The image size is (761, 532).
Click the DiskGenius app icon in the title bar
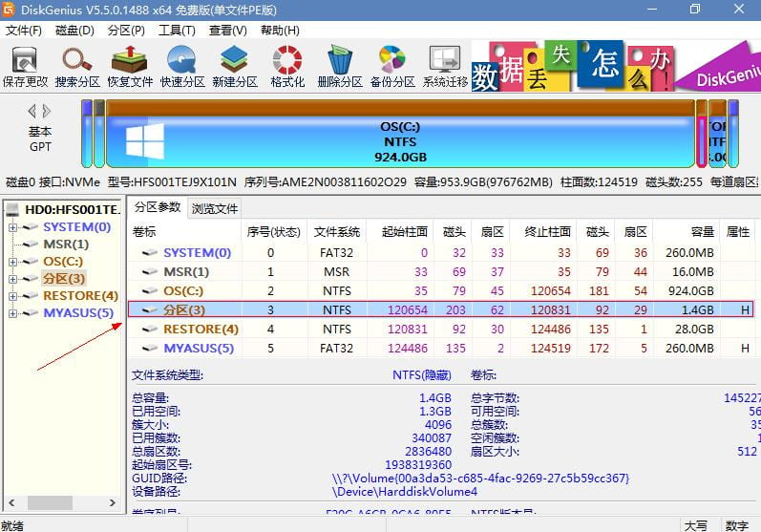tap(9, 10)
